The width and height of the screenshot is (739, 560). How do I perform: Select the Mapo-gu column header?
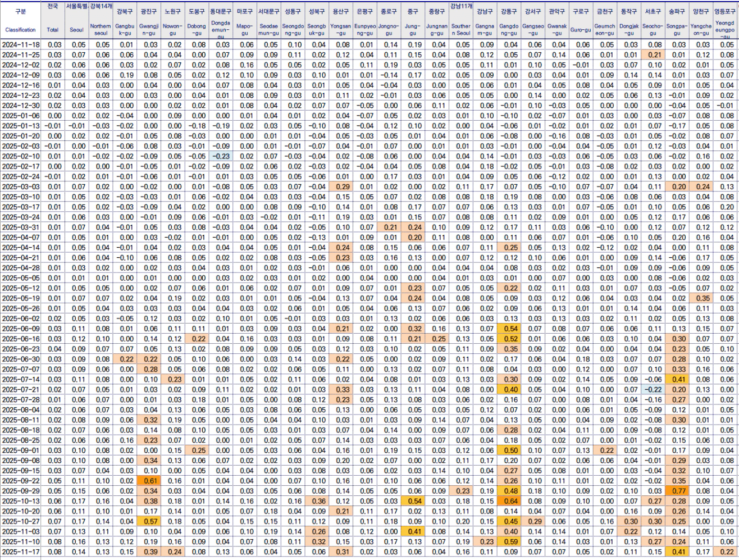click(x=245, y=29)
